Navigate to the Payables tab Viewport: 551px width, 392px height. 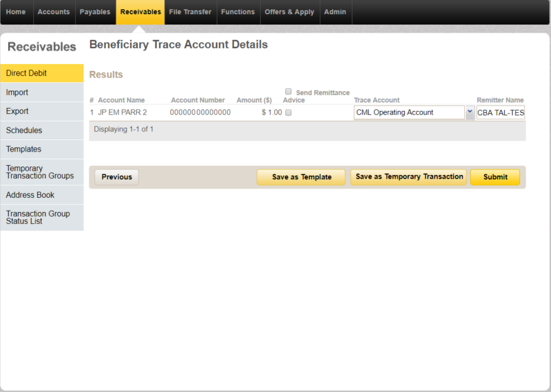pyautogui.click(x=95, y=11)
